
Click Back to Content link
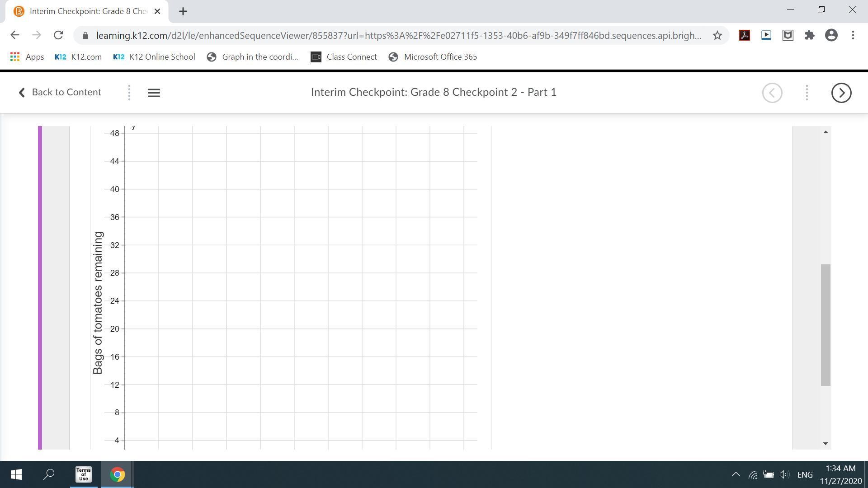point(60,92)
